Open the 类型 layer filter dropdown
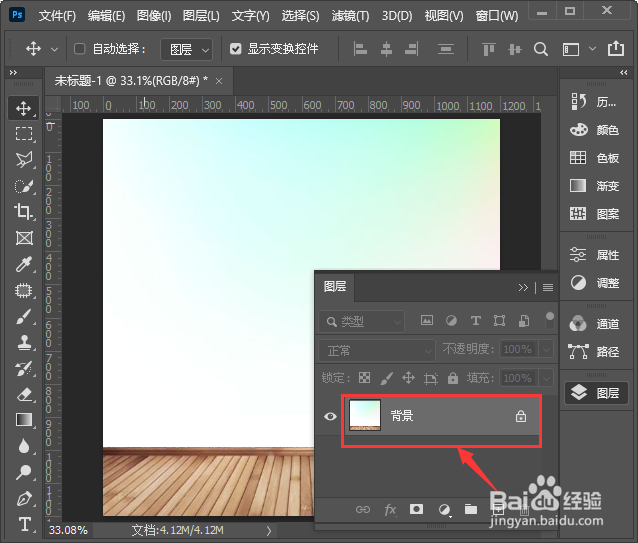Viewport: 638px width, 543px height. point(361,322)
